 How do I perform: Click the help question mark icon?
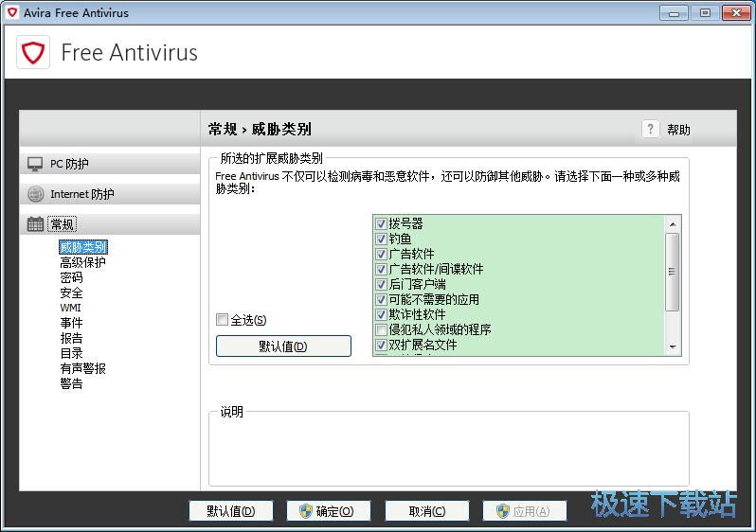click(651, 129)
